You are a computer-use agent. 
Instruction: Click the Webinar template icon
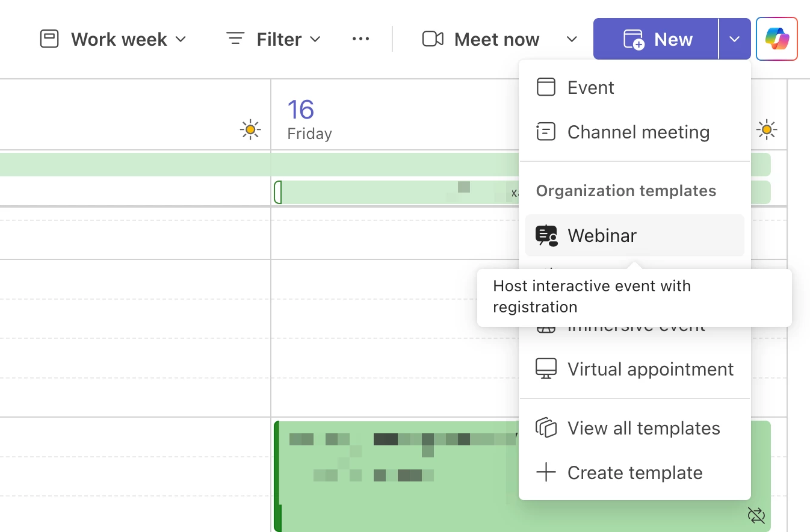pyautogui.click(x=546, y=235)
